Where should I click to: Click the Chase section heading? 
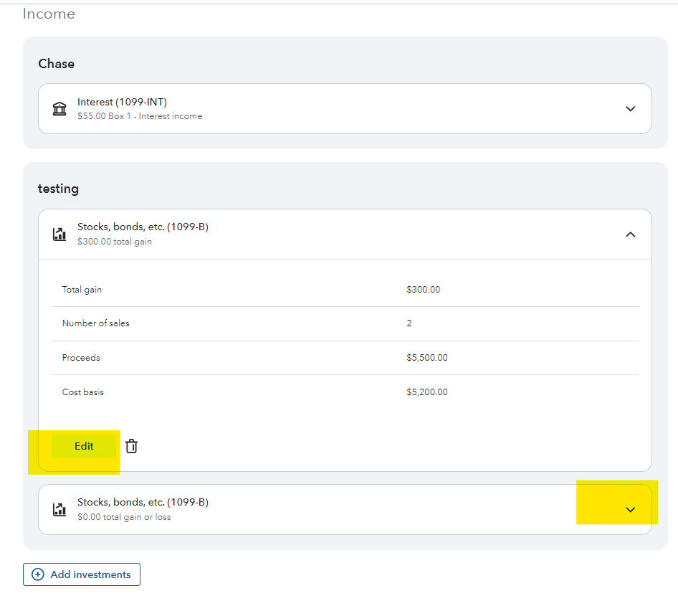click(x=56, y=64)
